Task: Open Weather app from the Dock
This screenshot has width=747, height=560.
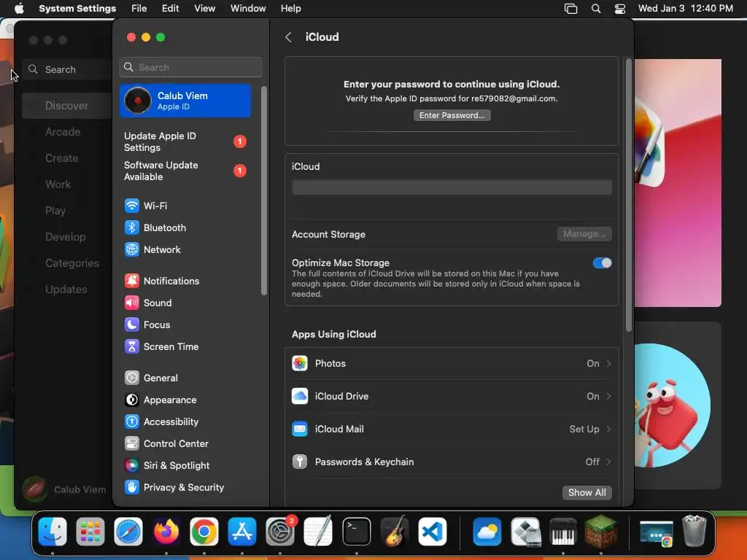Action: [487, 532]
